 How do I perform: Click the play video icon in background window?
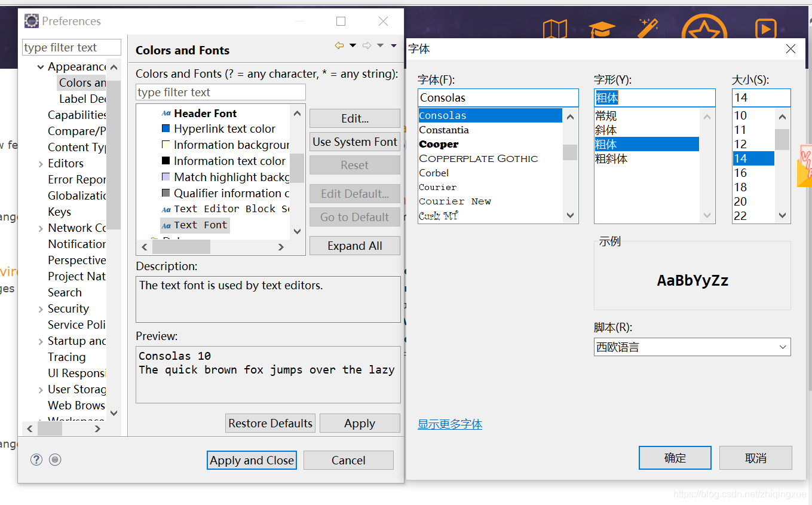pos(765,29)
